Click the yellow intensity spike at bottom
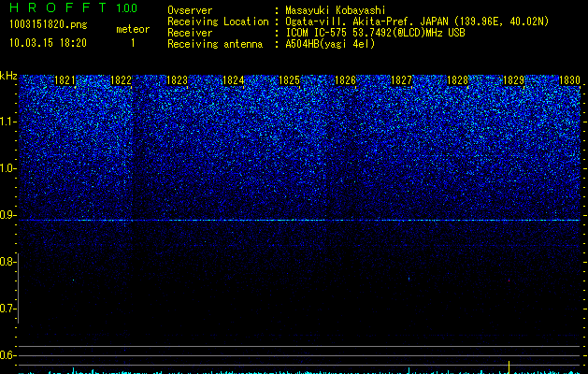 [509, 367]
